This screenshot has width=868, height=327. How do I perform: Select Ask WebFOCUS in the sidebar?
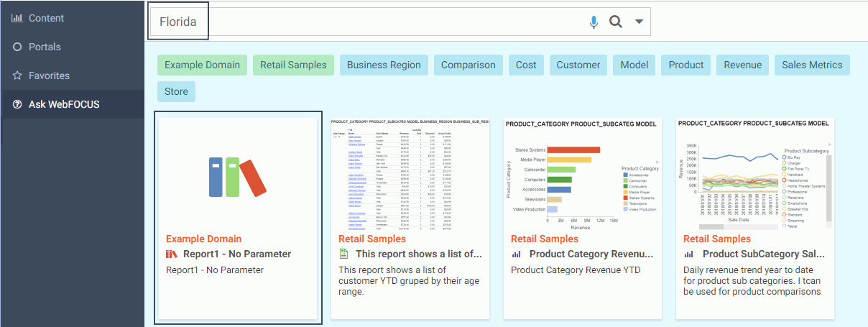click(x=64, y=104)
